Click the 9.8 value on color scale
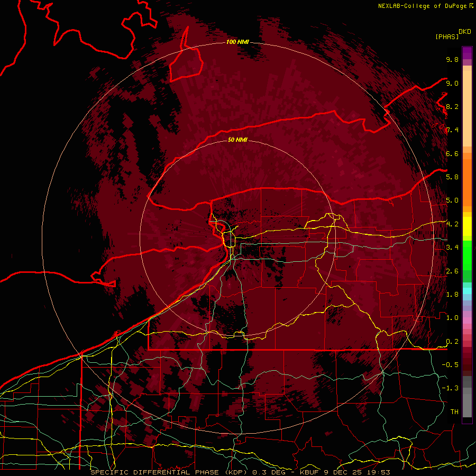 (x=452, y=59)
